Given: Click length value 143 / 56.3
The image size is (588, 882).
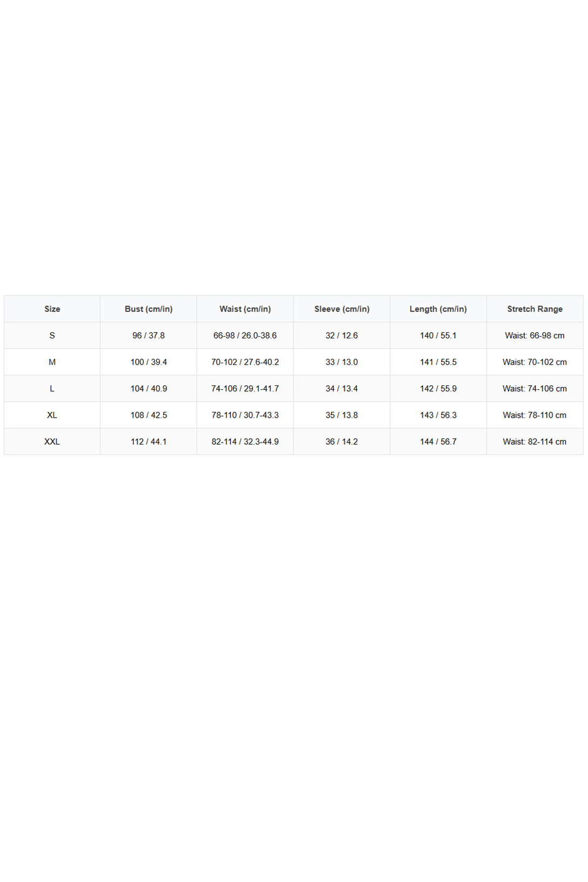Looking at the screenshot, I should (x=438, y=415).
